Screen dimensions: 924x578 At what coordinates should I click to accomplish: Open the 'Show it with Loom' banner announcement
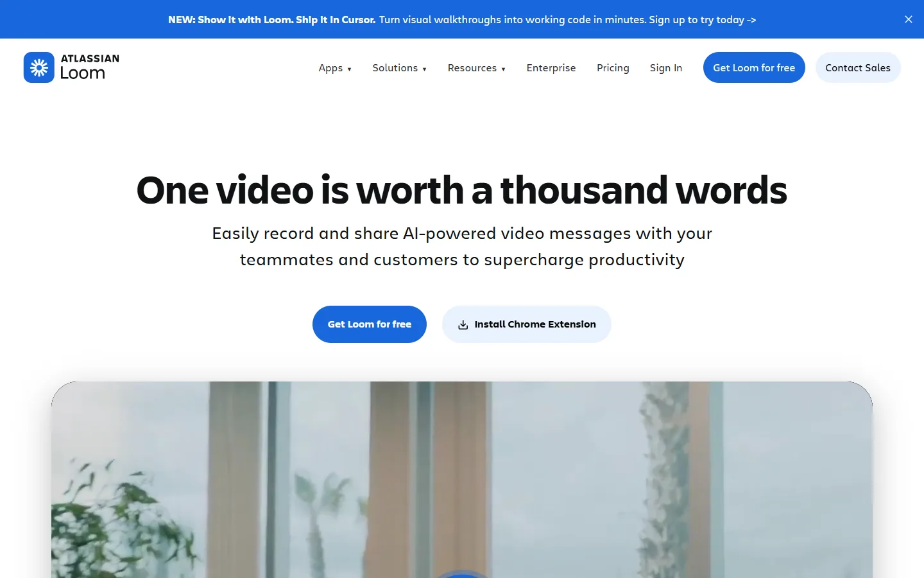click(462, 20)
